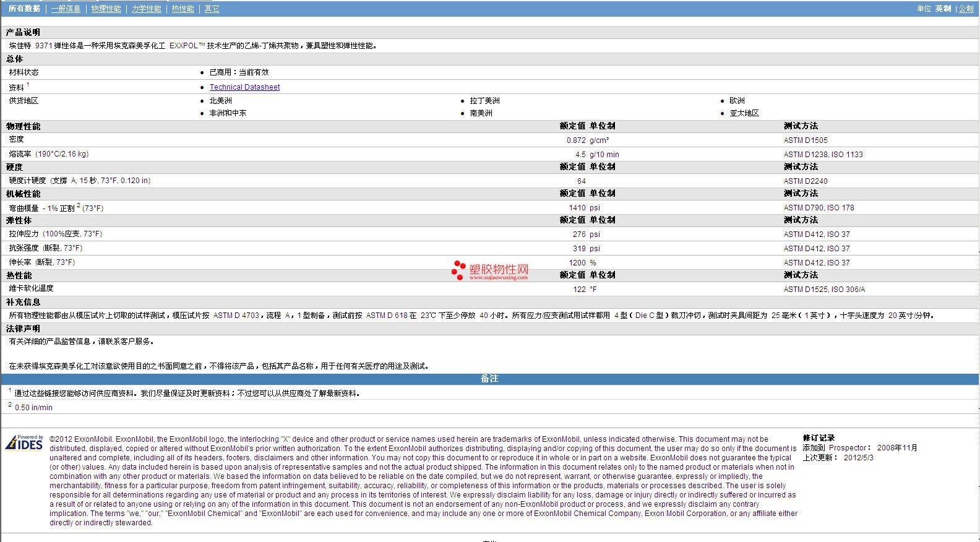Click tensile stress value 276
The height and width of the screenshot is (542, 980).
(579, 234)
